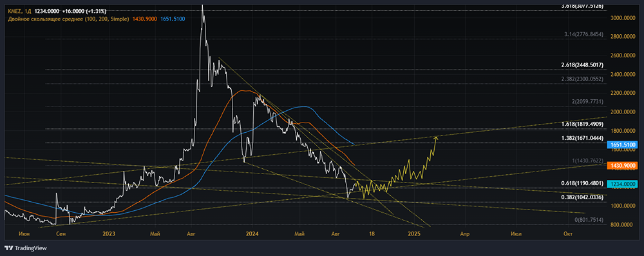Screen dimensions: 644x256
Task: Click the yellow forecast arrow tip near 1.382 level
Action: coord(436,137)
